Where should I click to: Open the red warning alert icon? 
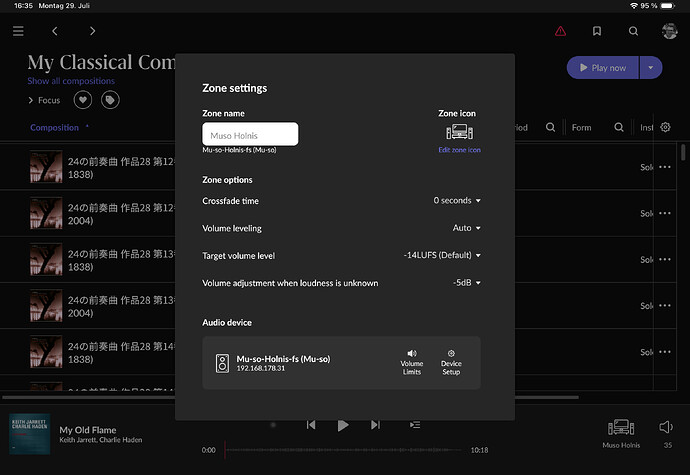(560, 31)
